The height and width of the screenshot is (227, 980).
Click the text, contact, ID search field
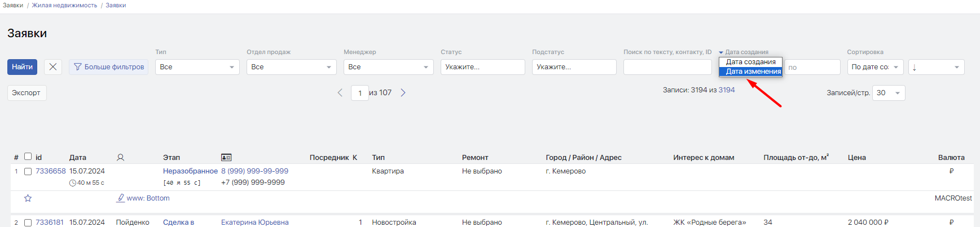tap(667, 67)
